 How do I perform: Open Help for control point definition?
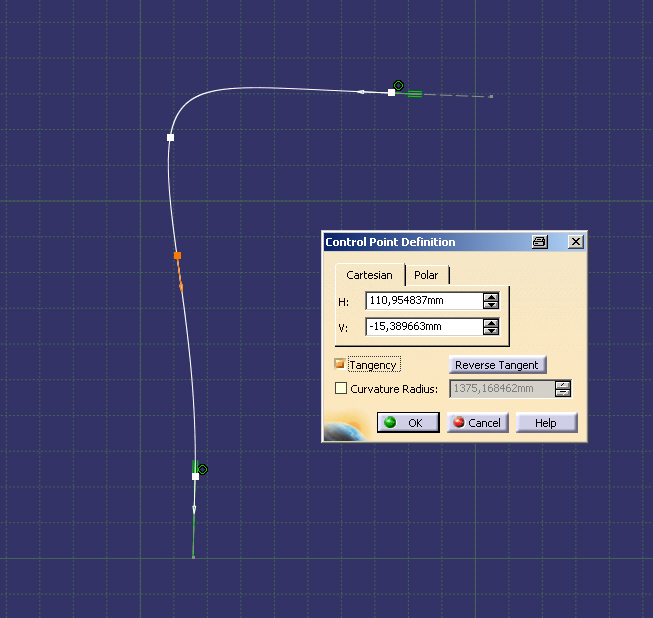click(x=546, y=423)
